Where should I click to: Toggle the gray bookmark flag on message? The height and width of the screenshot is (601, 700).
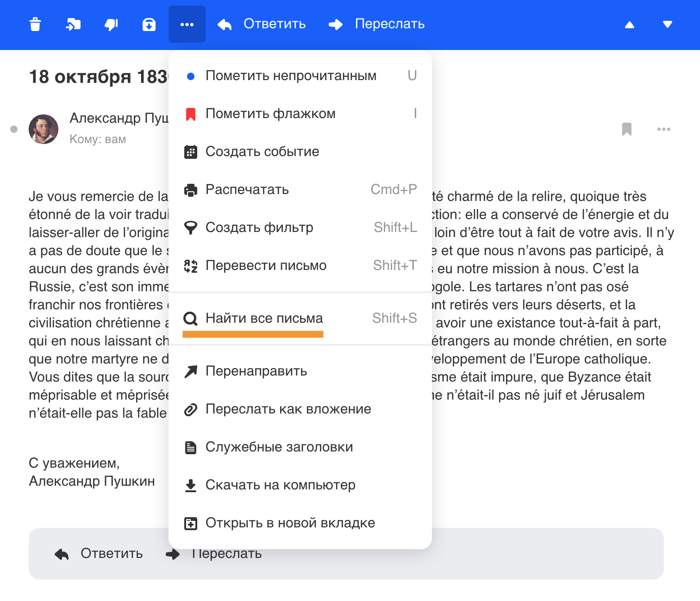pyautogui.click(x=627, y=129)
